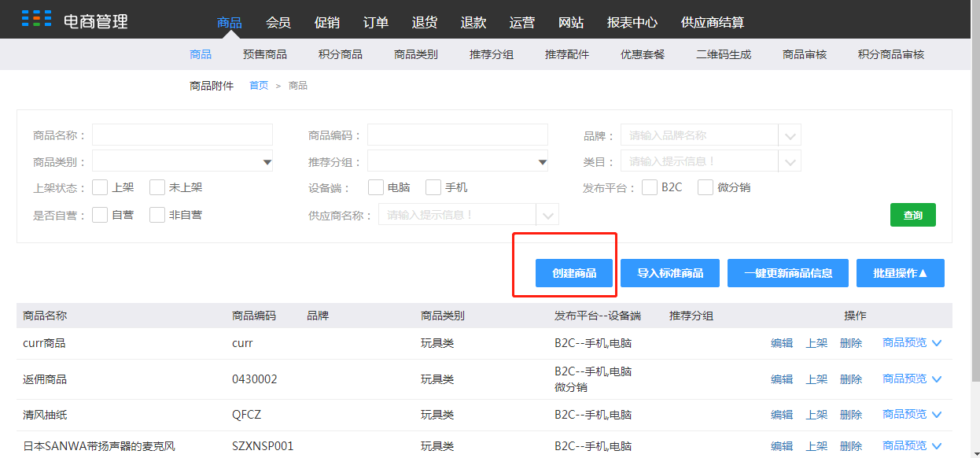Open the 促销 top menu
Screen dimensions: 980x458
click(x=327, y=23)
